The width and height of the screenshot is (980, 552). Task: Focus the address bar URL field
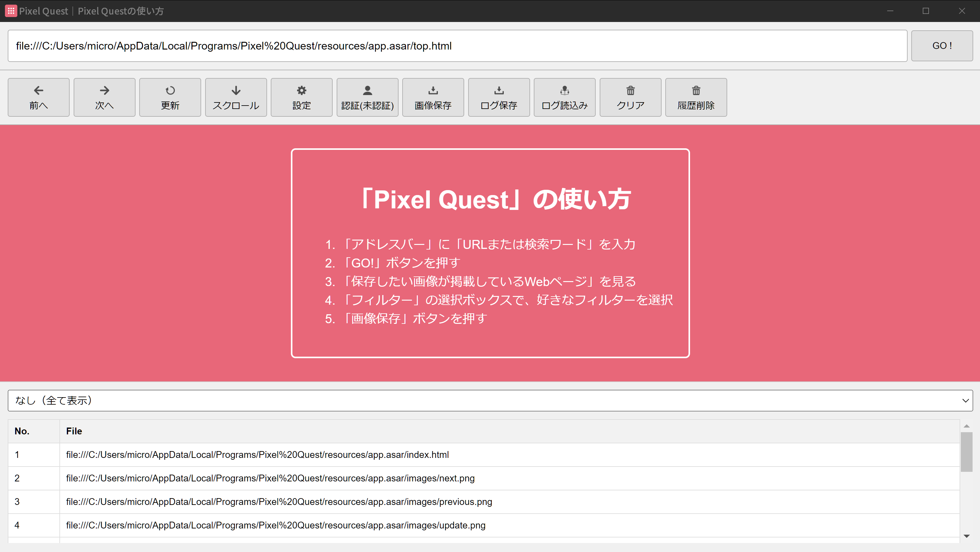coord(457,46)
